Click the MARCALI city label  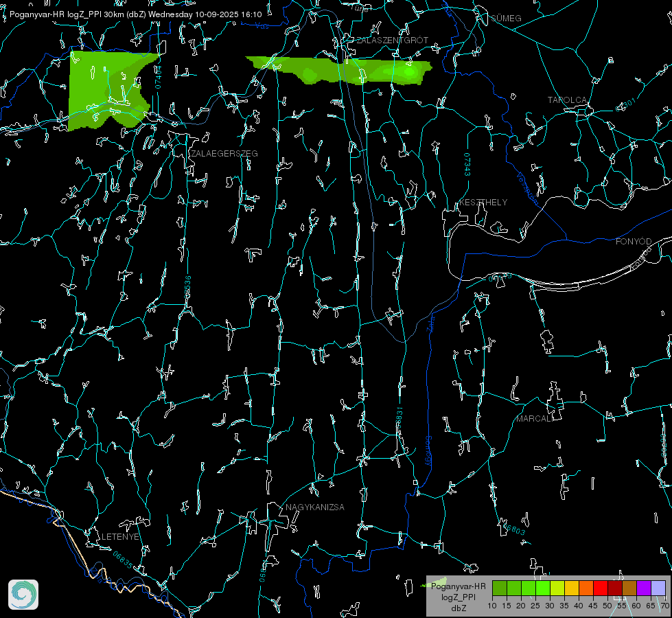pos(535,419)
